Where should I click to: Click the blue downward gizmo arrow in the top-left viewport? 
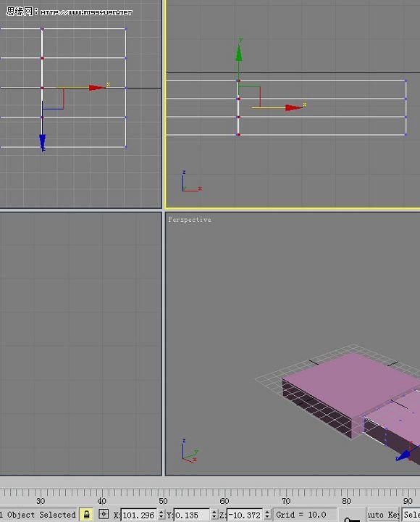[43, 142]
